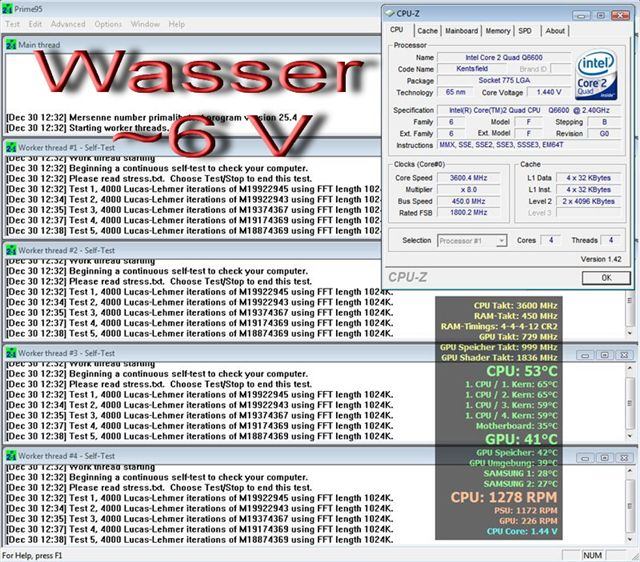Click the Worker thread #3 window icon

pos(11,353)
